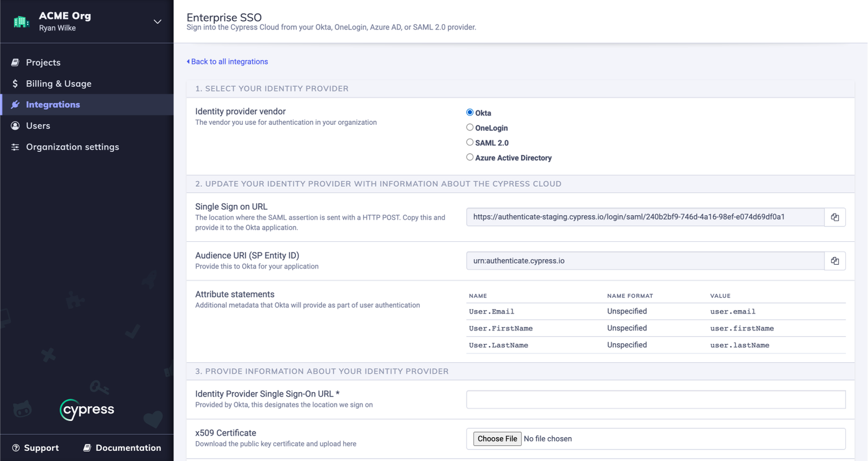This screenshot has width=868, height=461.
Task: Focus the Identity Provider Single Sign-On URL input
Action: click(656, 399)
